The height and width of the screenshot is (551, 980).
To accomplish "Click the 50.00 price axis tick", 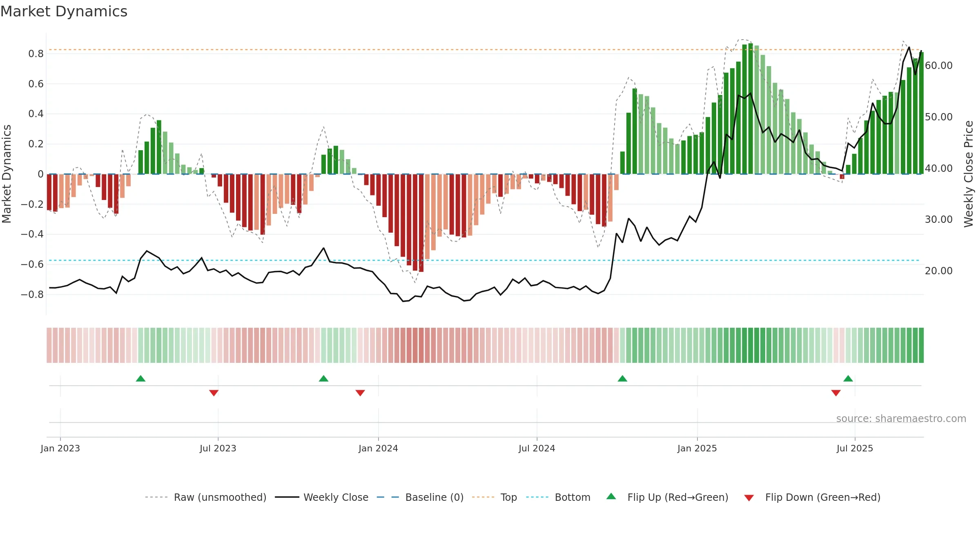I will (938, 117).
